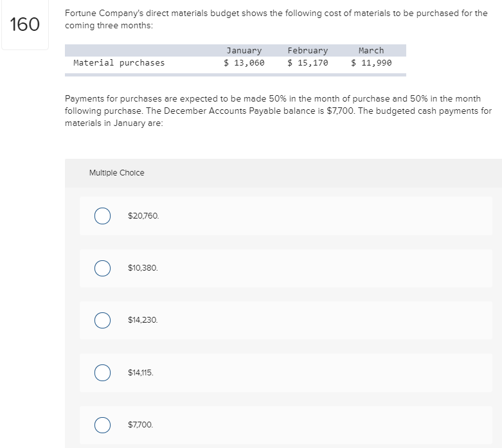Select the $7,700 radio button

(102, 425)
